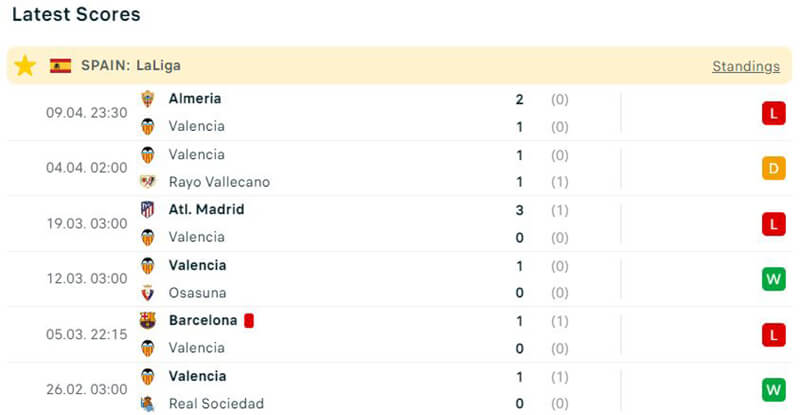Open the SPAIN: LaLiga league header

tap(131, 66)
